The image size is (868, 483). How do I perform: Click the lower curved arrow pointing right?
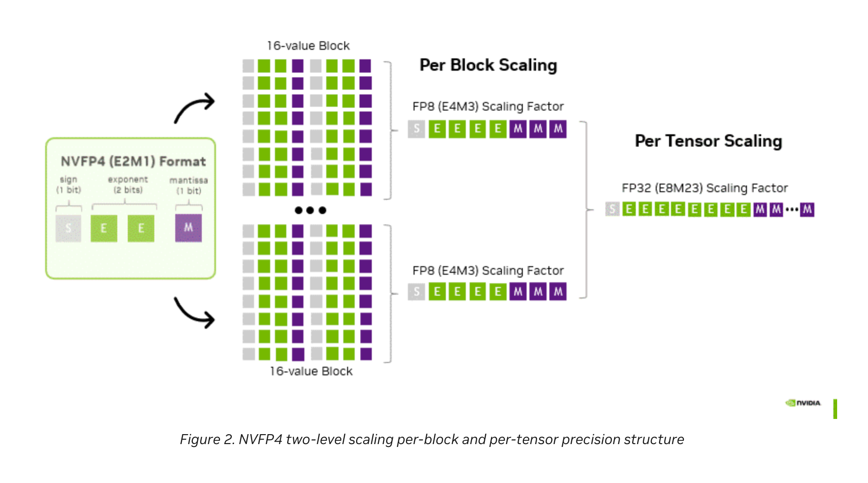tap(194, 313)
